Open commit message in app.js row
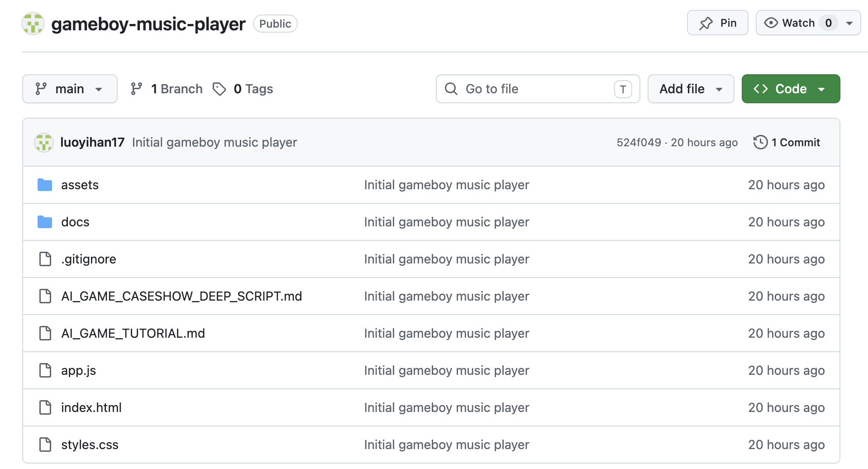 (x=447, y=370)
